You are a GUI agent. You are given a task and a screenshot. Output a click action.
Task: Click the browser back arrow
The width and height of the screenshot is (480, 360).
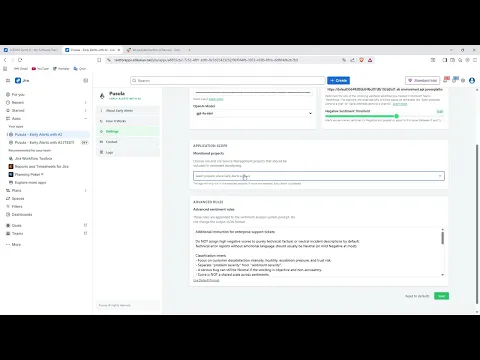click(5, 60)
